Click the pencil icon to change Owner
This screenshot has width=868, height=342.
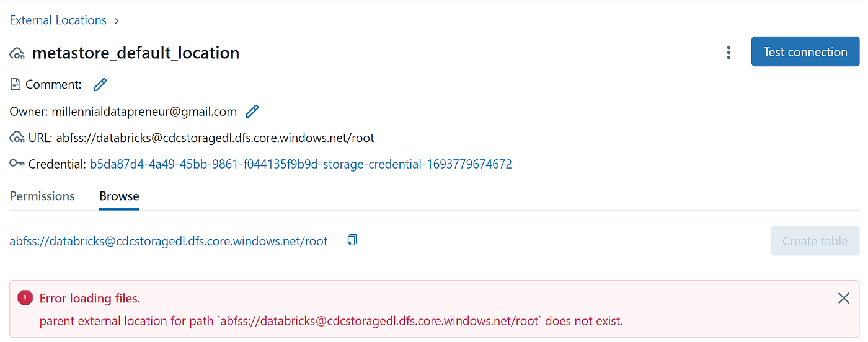(252, 112)
